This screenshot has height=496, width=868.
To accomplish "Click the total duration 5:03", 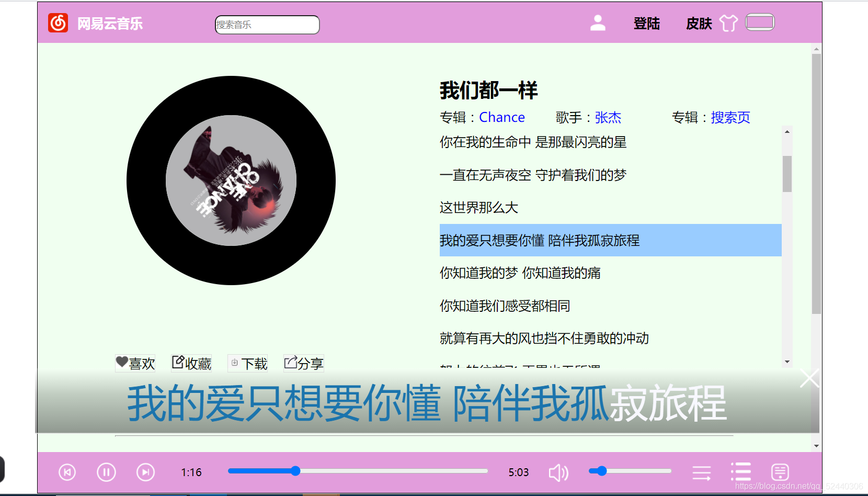I will [x=519, y=472].
